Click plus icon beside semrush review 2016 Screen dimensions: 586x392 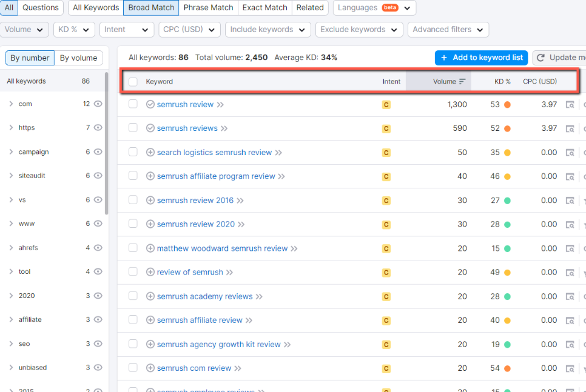150,201
